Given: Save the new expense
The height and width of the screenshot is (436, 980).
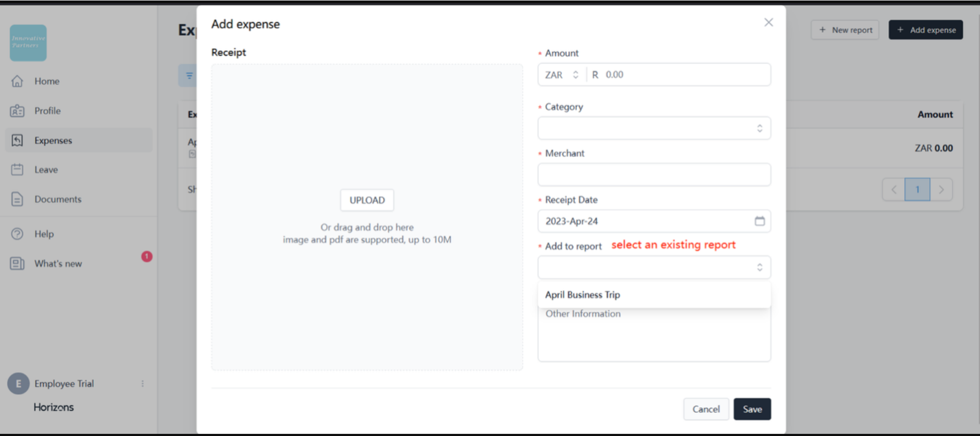Looking at the screenshot, I should 752,409.
